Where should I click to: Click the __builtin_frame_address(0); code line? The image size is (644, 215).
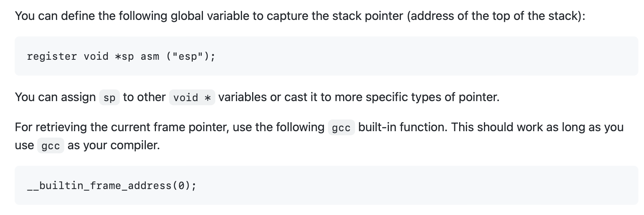[112, 186]
